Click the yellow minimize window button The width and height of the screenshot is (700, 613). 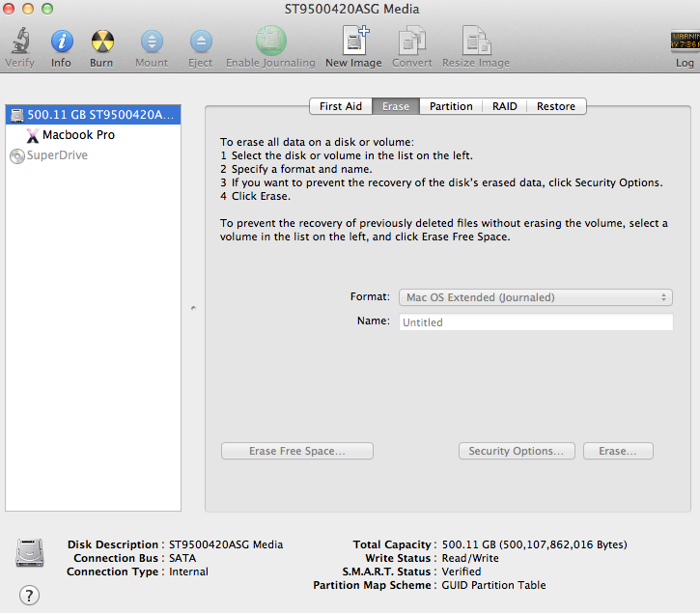click(28, 9)
